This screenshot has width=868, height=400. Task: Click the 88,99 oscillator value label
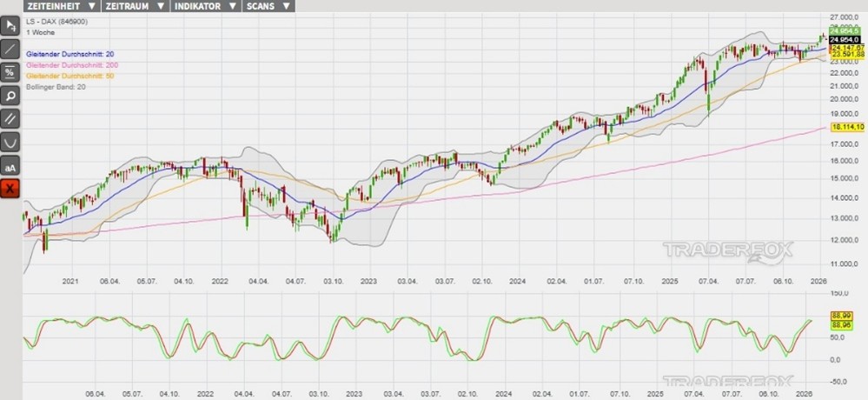coord(840,315)
